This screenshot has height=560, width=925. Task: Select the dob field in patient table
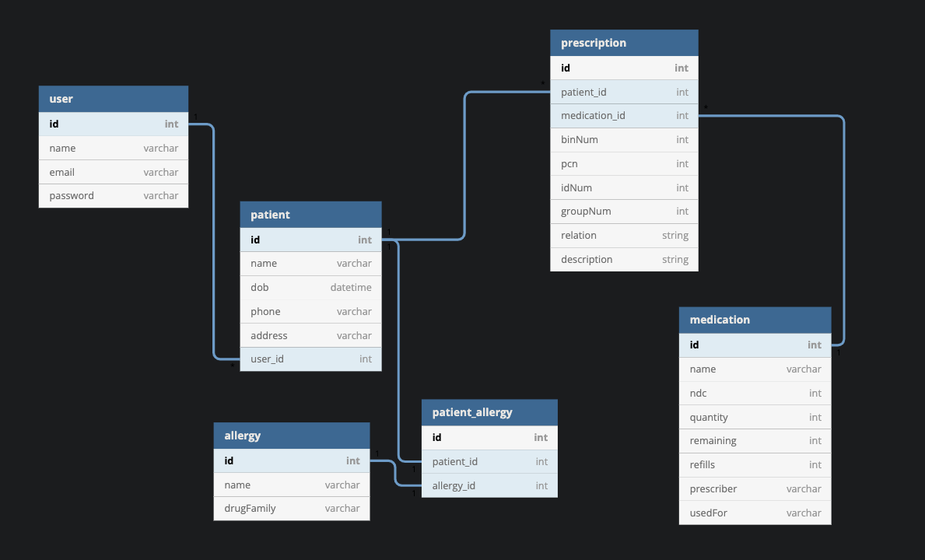coord(310,287)
